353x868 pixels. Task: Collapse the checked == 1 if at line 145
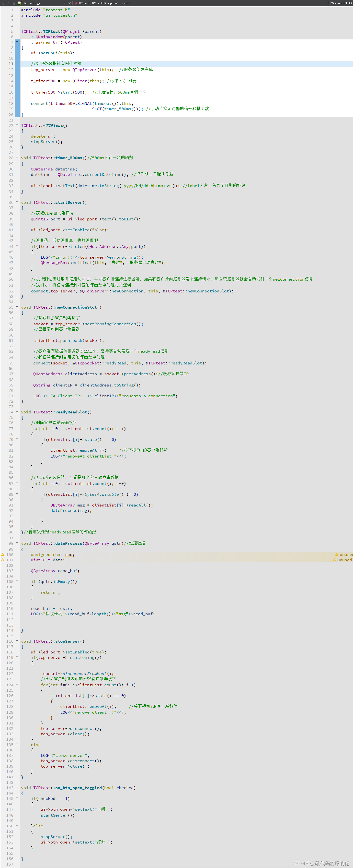(x=17, y=798)
